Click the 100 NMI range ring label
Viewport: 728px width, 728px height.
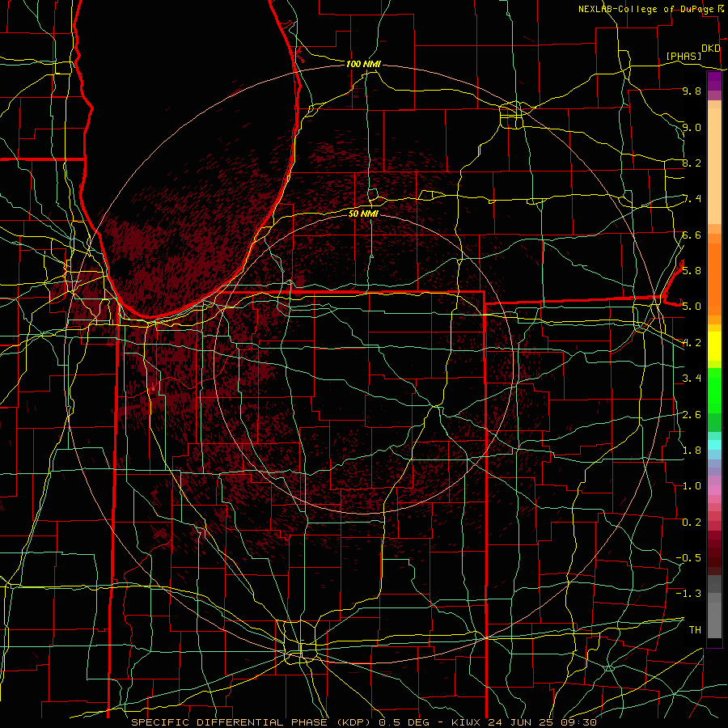point(363,64)
